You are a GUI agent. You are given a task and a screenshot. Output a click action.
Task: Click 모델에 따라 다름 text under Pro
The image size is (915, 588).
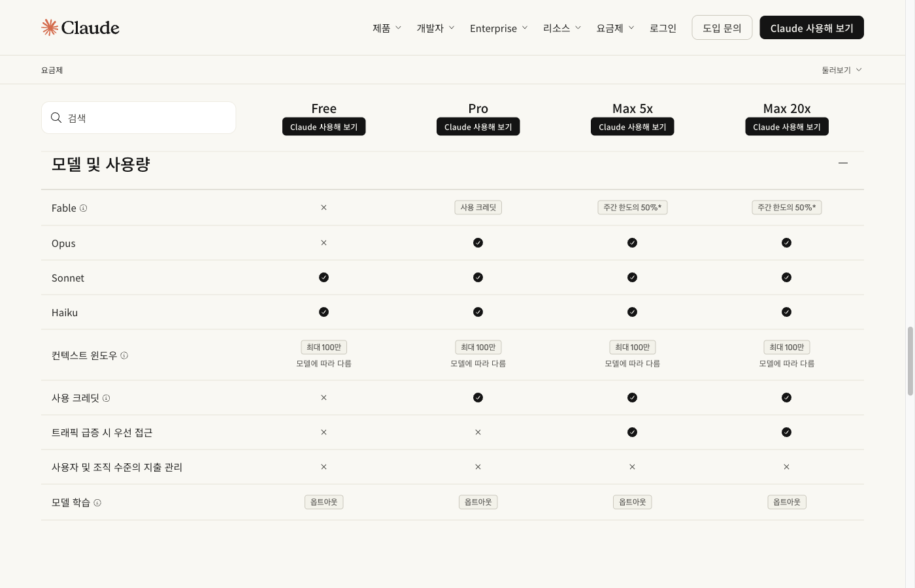(x=478, y=363)
